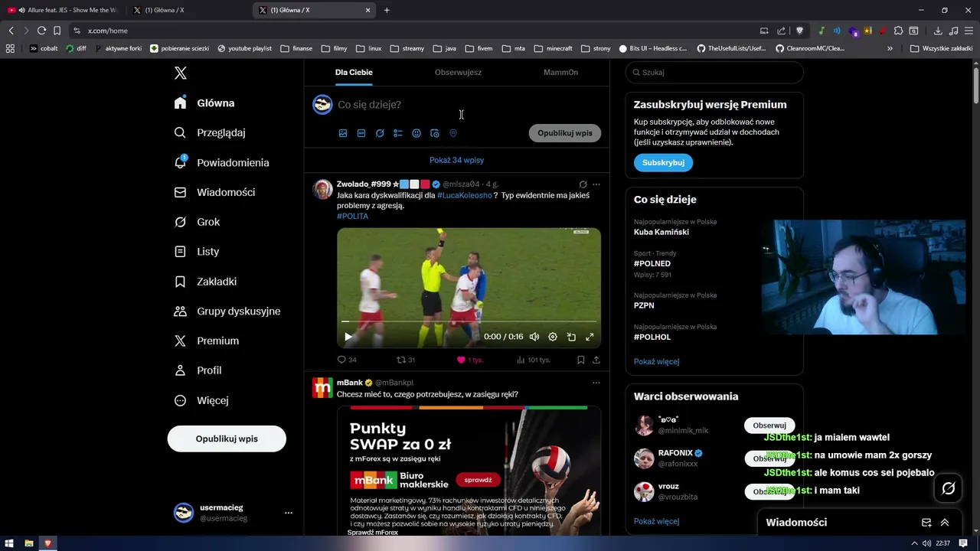Switch to first Główna / X browser tab
The height and width of the screenshot is (551, 980).
click(x=188, y=10)
